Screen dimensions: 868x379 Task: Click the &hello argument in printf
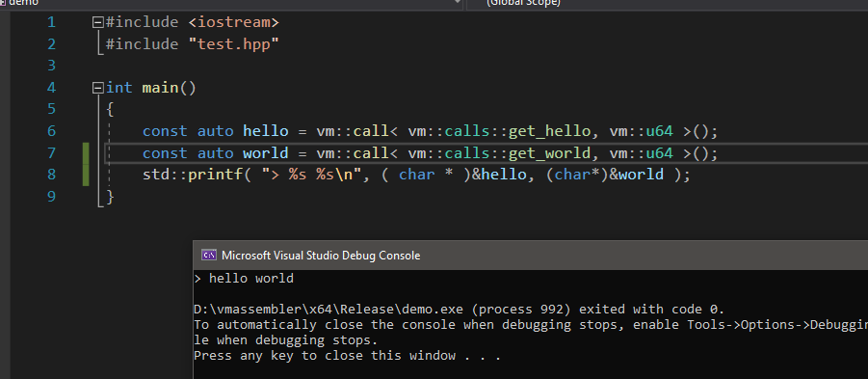pyautogui.click(x=499, y=175)
